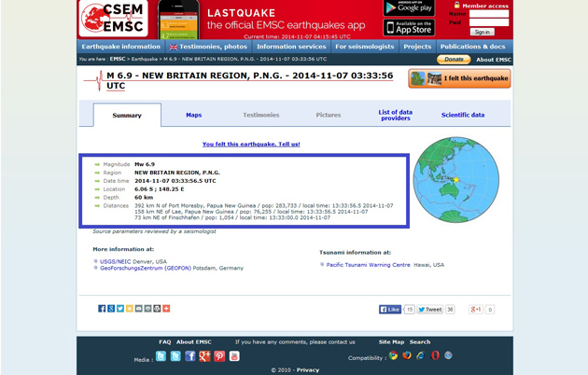Click the Name input field
Image resolution: width=588 pixels, height=375 pixels.
[x=488, y=14]
